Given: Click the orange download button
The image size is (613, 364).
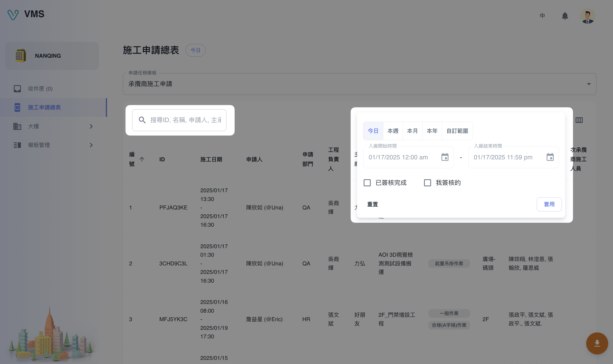Looking at the screenshot, I should coord(597,343).
